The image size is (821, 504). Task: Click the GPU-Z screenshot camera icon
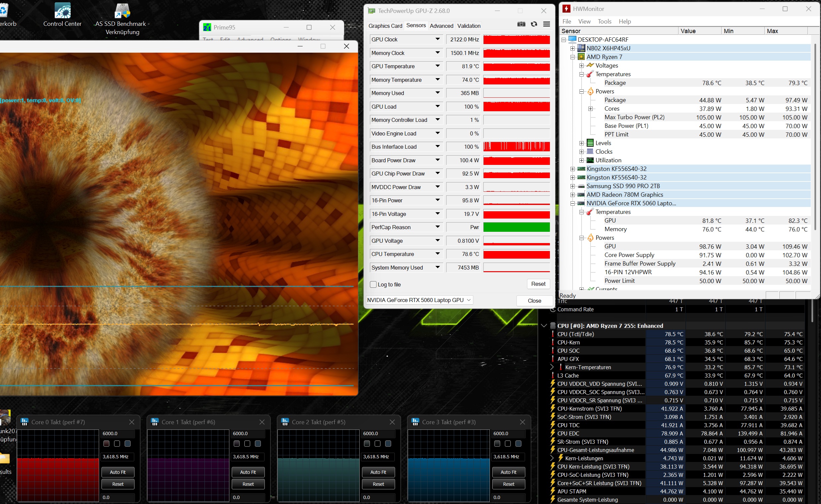tap(521, 24)
